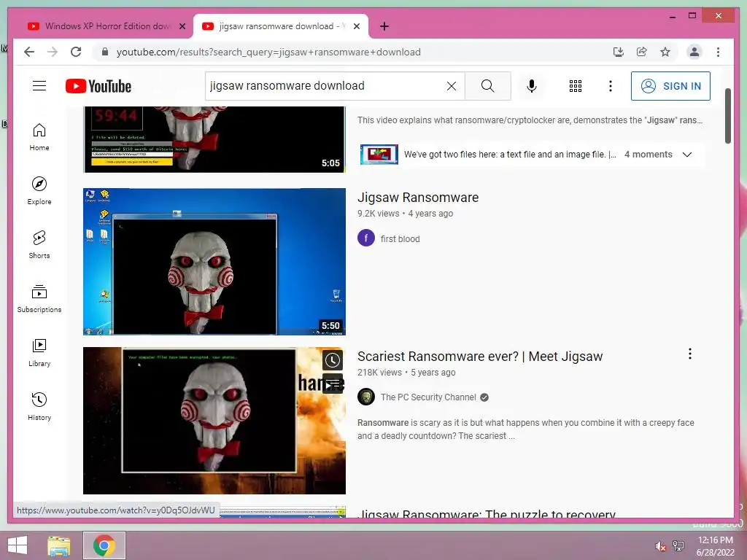Click the '218K views • 5 years ago' text
The width and height of the screenshot is (747, 560).
[406, 373]
